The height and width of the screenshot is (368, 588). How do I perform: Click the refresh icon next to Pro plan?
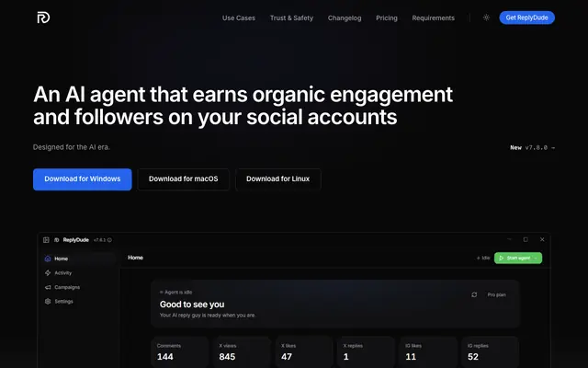pyautogui.click(x=474, y=294)
